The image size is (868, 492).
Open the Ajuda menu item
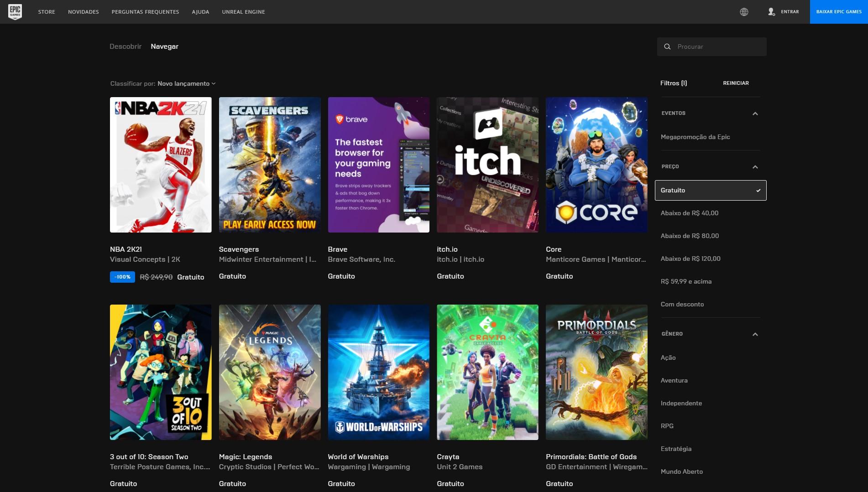coord(200,12)
